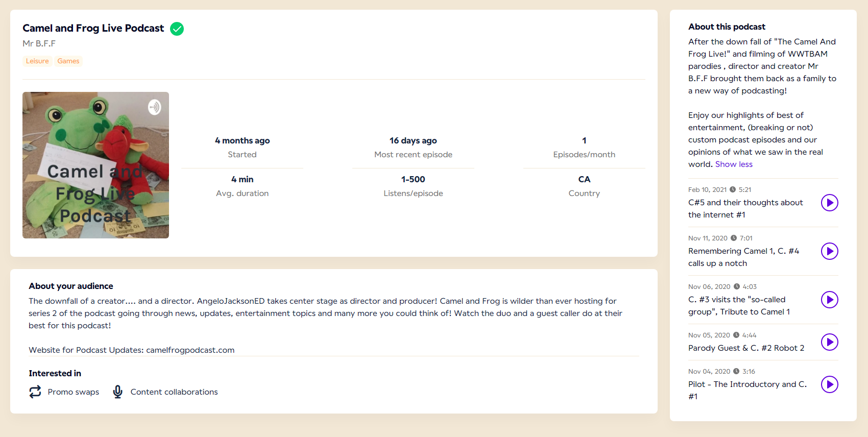Select the Games category tag
The image size is (868, 437).
[x=68, y=61]
